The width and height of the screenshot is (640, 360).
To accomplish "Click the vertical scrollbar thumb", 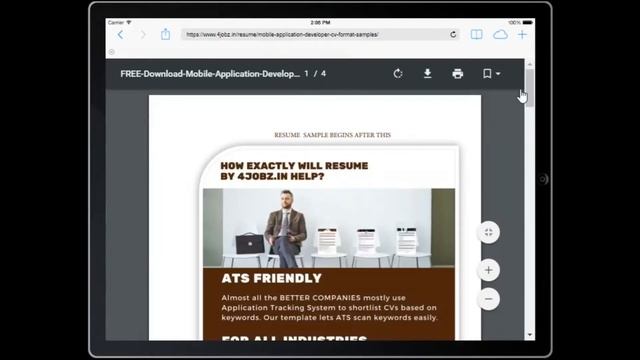I will pos(530,88).
